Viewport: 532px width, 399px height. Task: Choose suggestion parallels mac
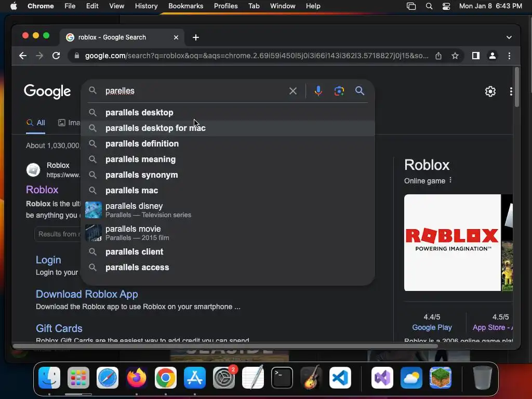pyautogui.click(x=228, y=190)
